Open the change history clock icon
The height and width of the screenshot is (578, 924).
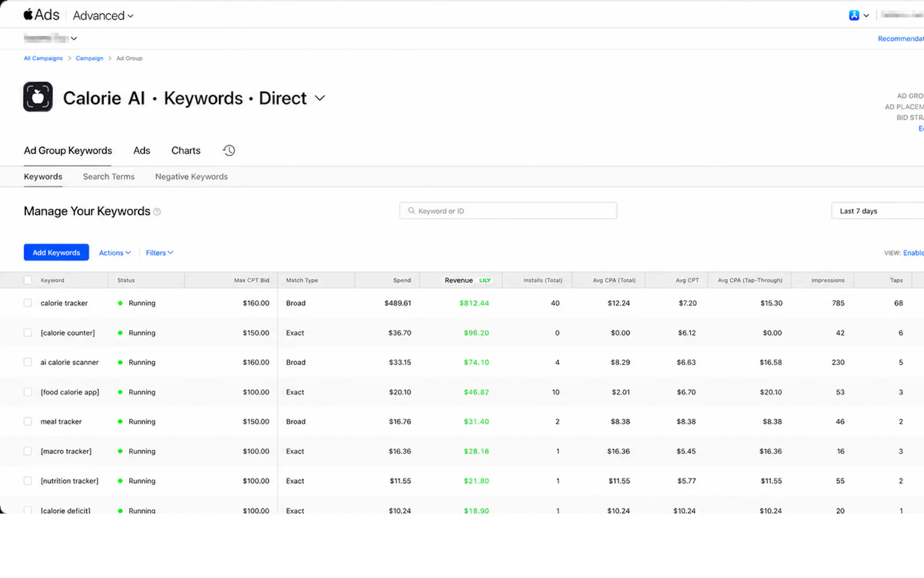(x=229, y=150)
